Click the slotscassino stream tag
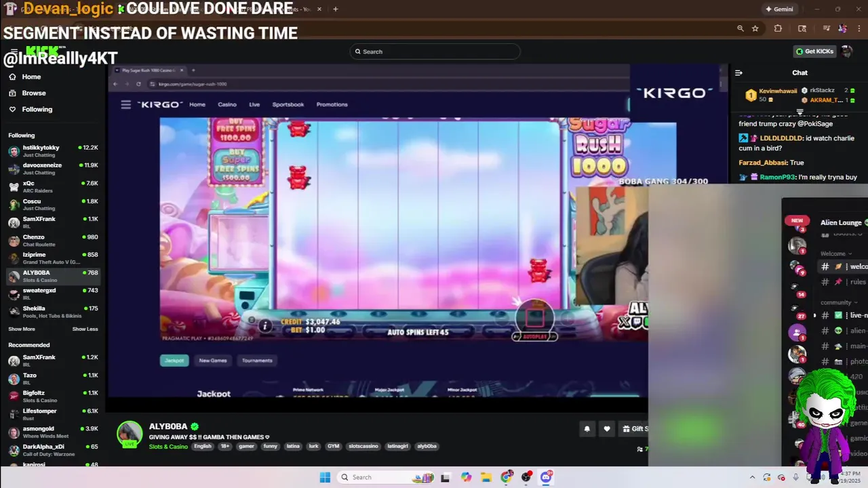The width and height of the screenshot is (868, 488). click(x=363, y=446)
